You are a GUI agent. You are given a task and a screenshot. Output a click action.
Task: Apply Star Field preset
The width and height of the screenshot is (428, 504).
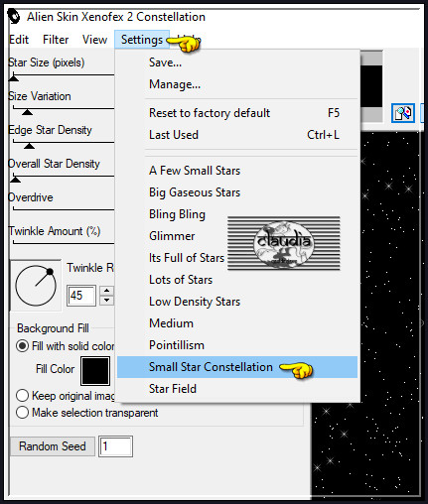[x=237, y=389]
